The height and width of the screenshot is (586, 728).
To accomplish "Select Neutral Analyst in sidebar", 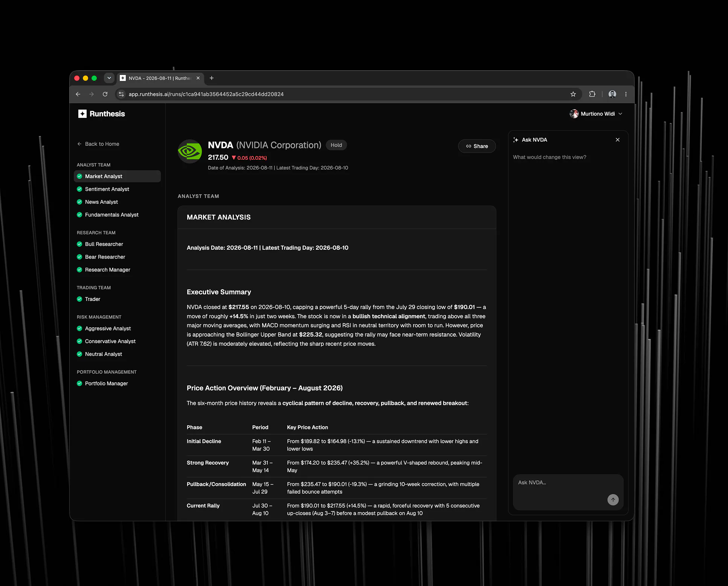I will click(117, 354).
